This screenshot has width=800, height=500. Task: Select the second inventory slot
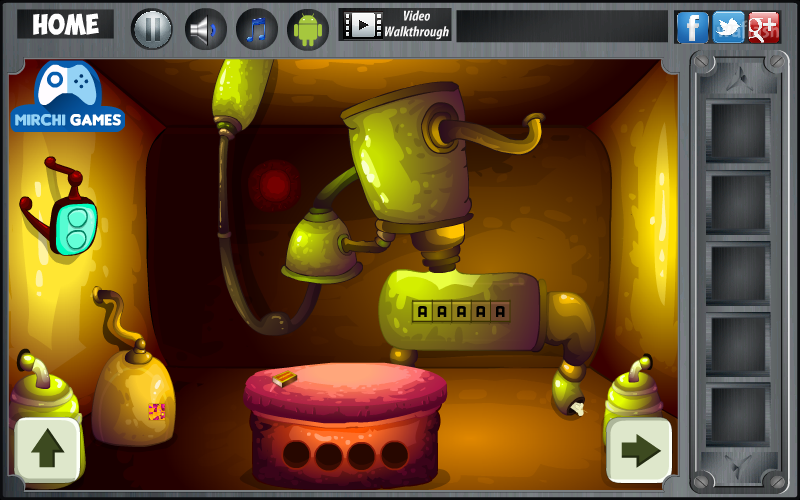738,203
